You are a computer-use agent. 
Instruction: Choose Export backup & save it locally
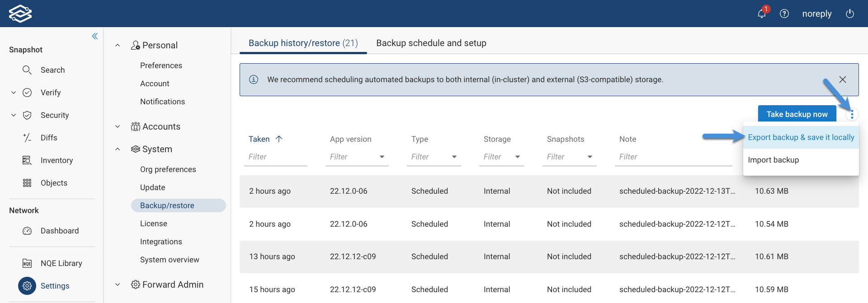(801, 137)
